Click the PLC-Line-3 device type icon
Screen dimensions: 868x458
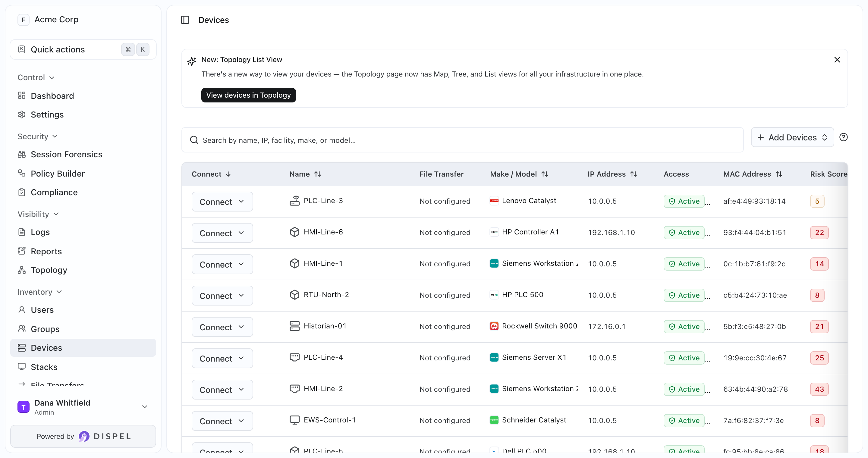point(294,201)
